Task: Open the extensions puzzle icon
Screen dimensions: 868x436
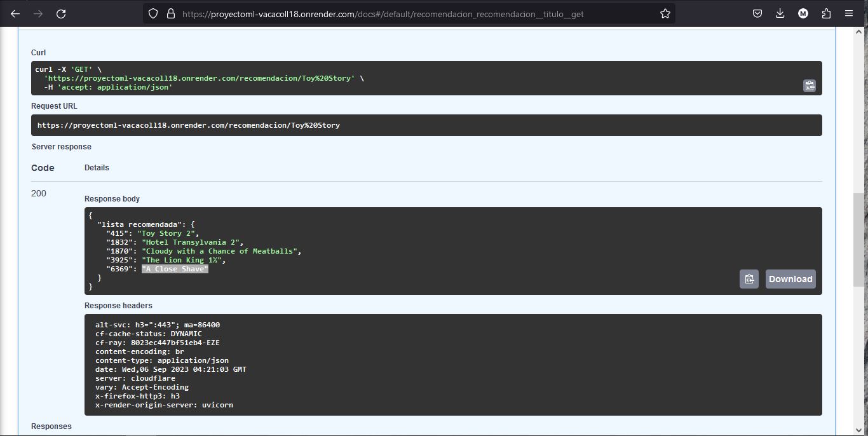Action: (x=826, y=13)
